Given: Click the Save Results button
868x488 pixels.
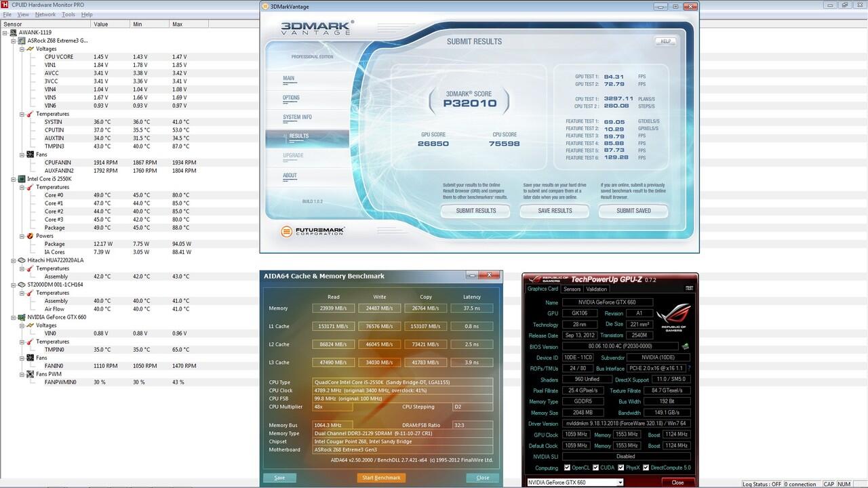Looking at the screenshot, I should [x=555, y=211].
